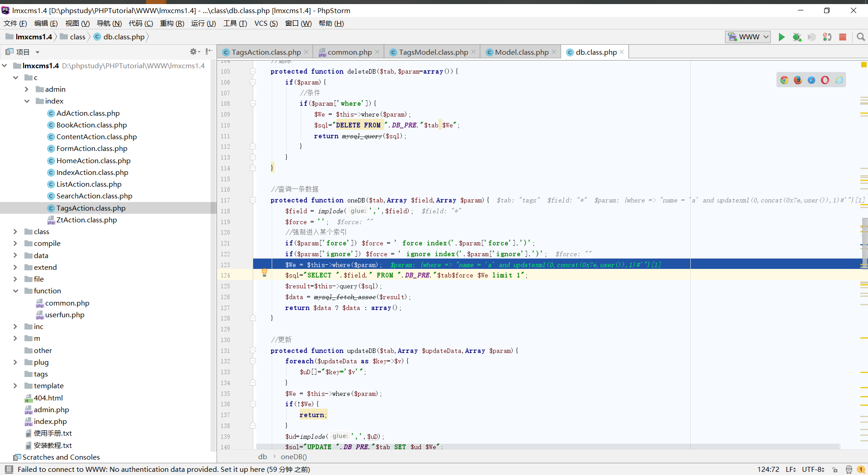
Task: Close the TagsModel.class.php tab
Action: (473, 52)
